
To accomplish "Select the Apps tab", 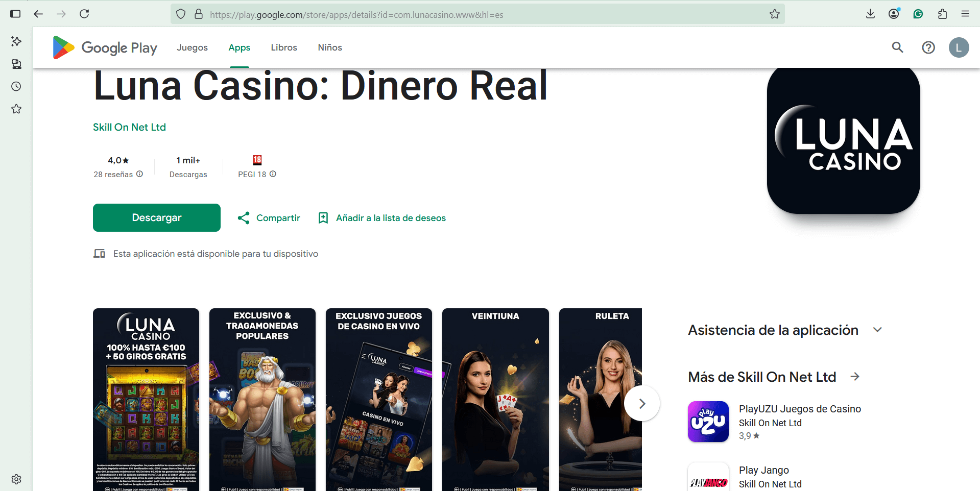I will [239, 47].
